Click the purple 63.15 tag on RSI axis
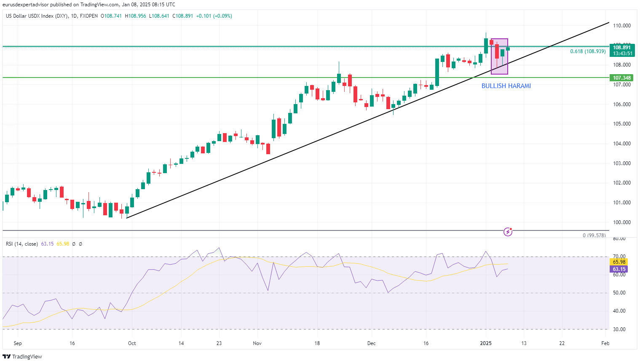The width and height of the screenshot is (640, 364). click(619, 269)
